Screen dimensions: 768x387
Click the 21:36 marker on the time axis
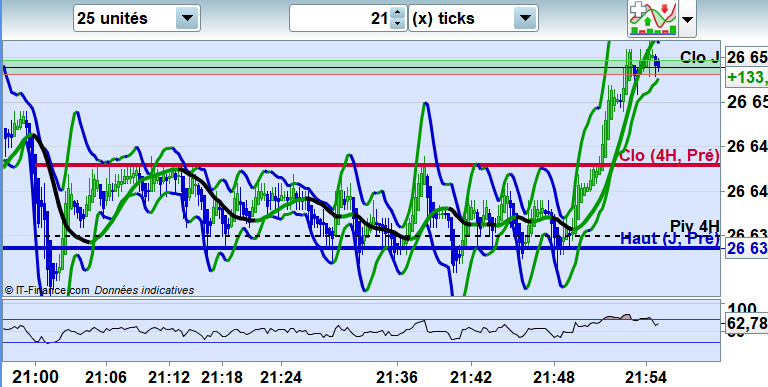[x=397, y=377]
